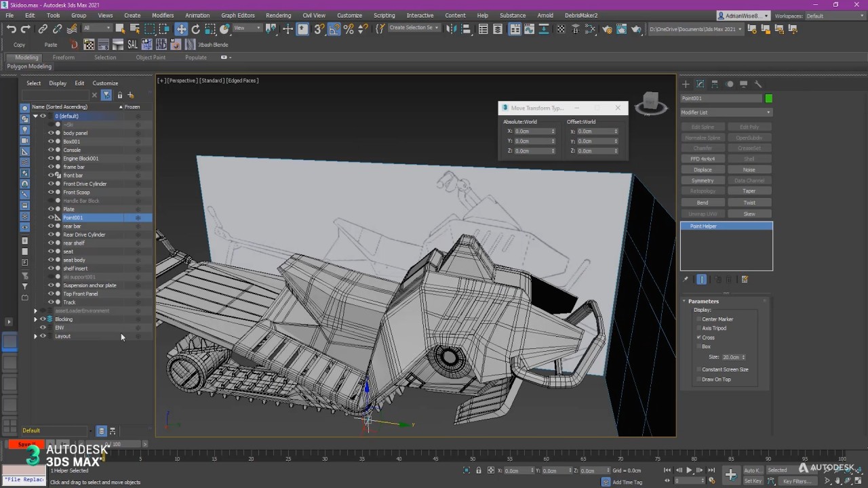Image resolution: width=868 pixels, height=488 pixels.
Task: Click the green object color swatch
Action: (x=768, y=98)
